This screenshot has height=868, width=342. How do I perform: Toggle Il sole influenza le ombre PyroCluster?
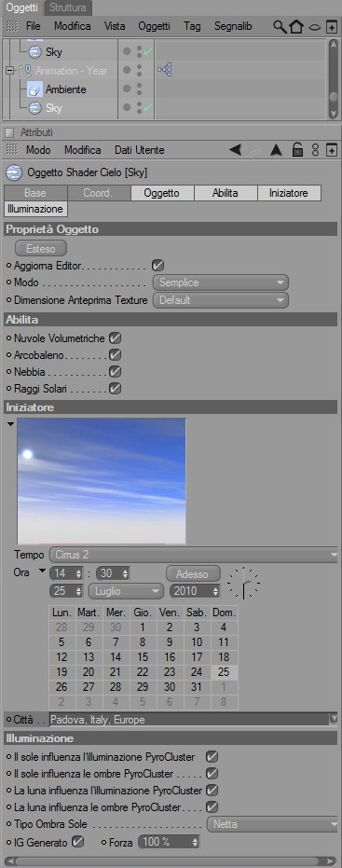212,773
